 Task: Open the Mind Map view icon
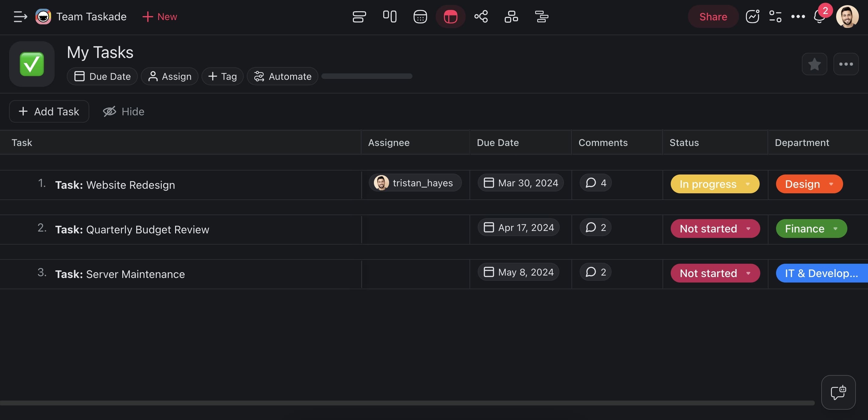coord(481,16)
